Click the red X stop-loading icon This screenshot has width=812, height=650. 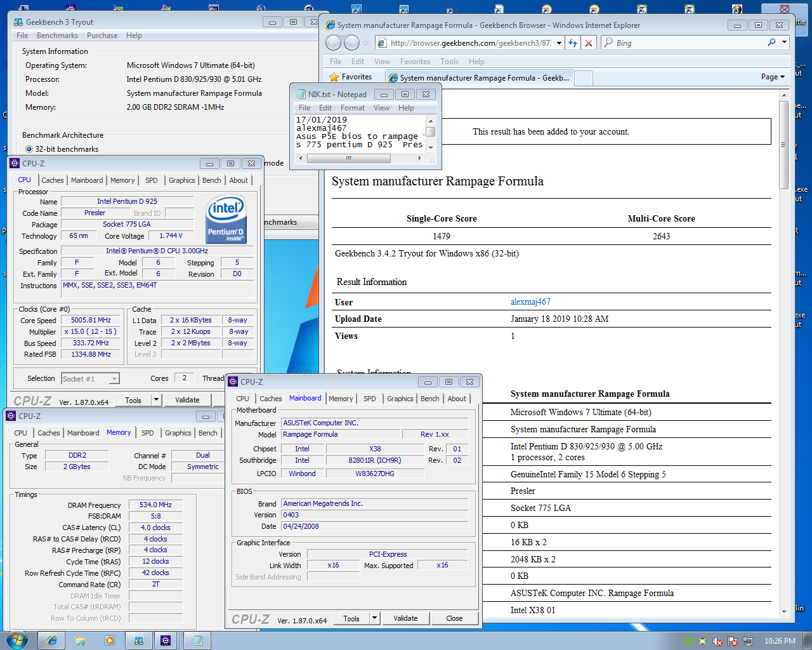point(589,43)
